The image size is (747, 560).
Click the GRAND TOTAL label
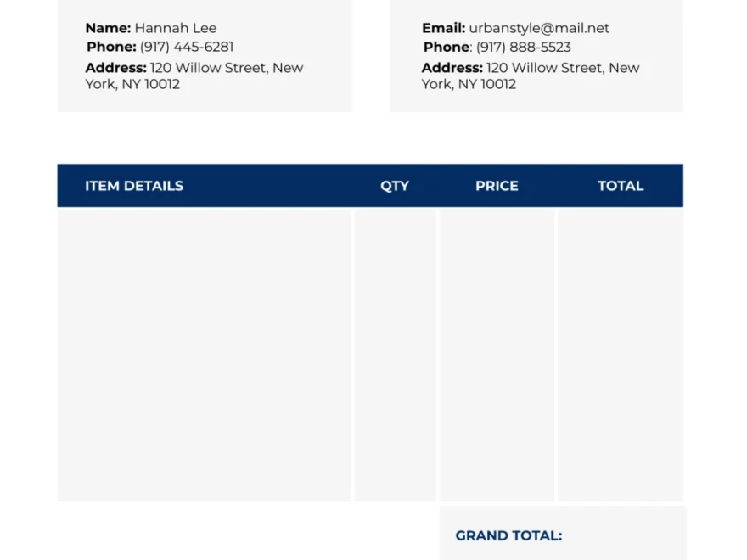[508, 535]
